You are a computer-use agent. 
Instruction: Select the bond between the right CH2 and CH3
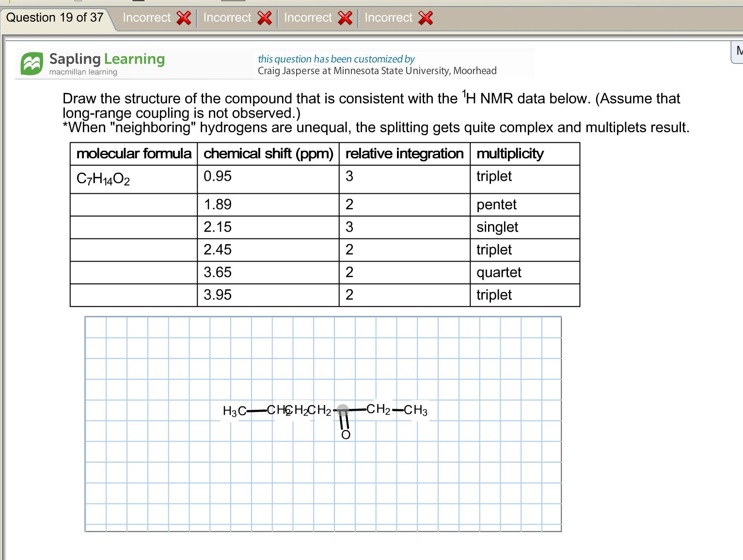point(397,410)
